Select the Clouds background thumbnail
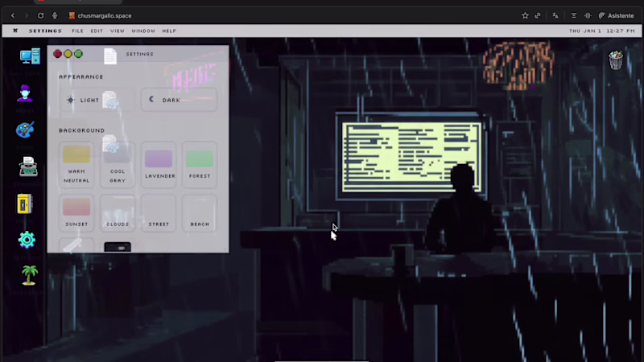The width and height of the screenshot is (644, 362). pyautogui.click(x=118, y=213)
